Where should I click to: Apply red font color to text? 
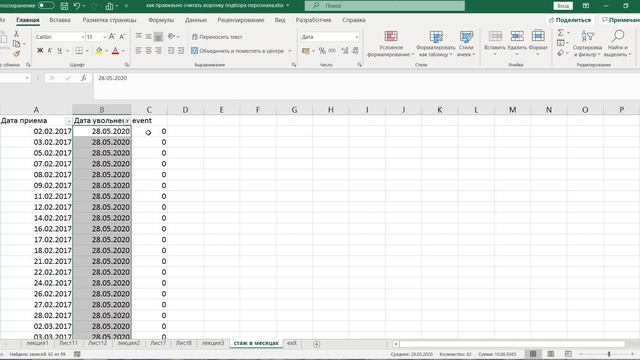[x=116, y=51]
